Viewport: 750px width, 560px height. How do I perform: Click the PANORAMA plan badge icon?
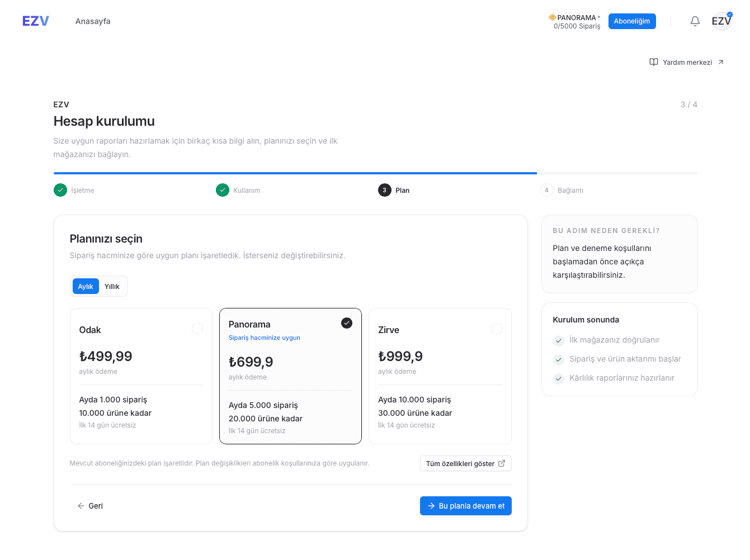coord(552,17)
